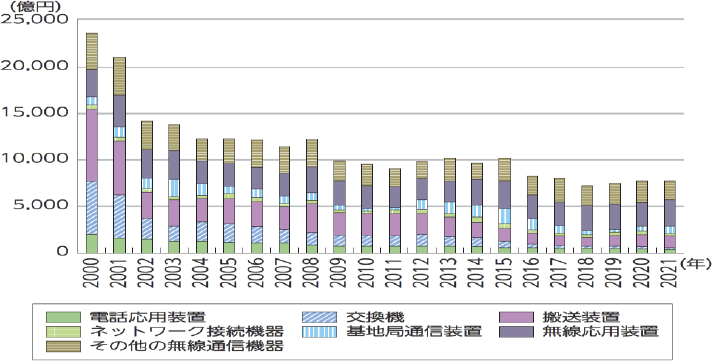This screenshot has height=361, width=712.
Task: Click the 10,000 y-axis label
Action: point(35,158)
